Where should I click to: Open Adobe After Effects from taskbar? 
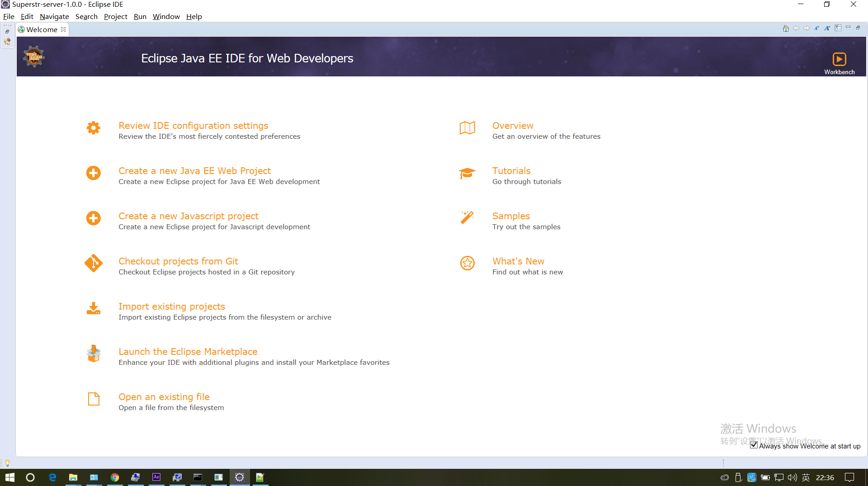click(156, 477)
